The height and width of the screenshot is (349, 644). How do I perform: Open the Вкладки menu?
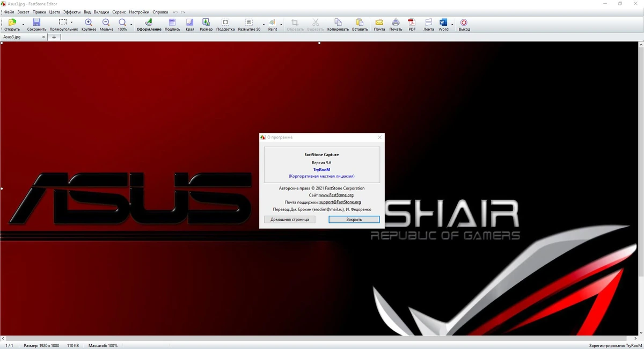(101, 12)
